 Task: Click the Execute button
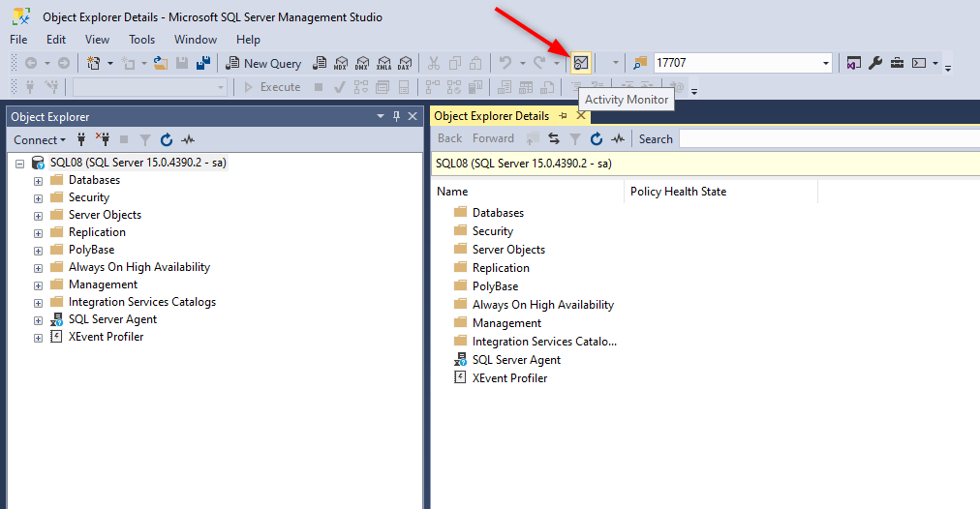(272, 87)
